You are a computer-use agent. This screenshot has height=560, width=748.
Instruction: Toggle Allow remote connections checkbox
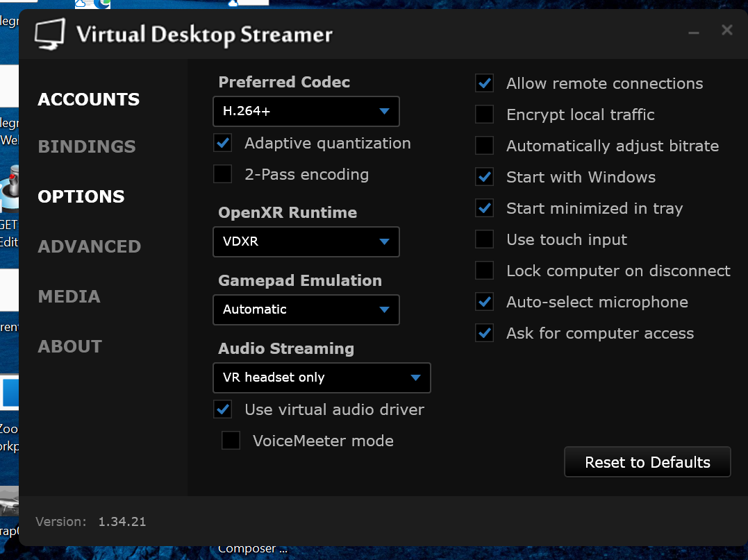click(x=485, y=83)
